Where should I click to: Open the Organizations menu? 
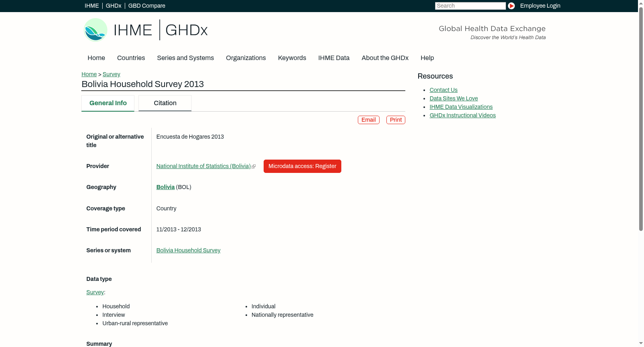(246, 58)
